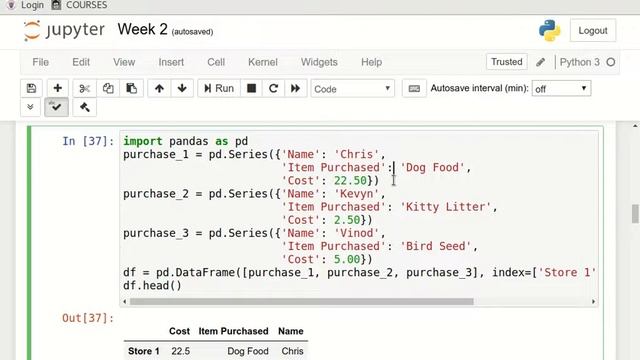
Task: Click the code cell horizontal scrollbar thumb
Action: click(301, 302)
